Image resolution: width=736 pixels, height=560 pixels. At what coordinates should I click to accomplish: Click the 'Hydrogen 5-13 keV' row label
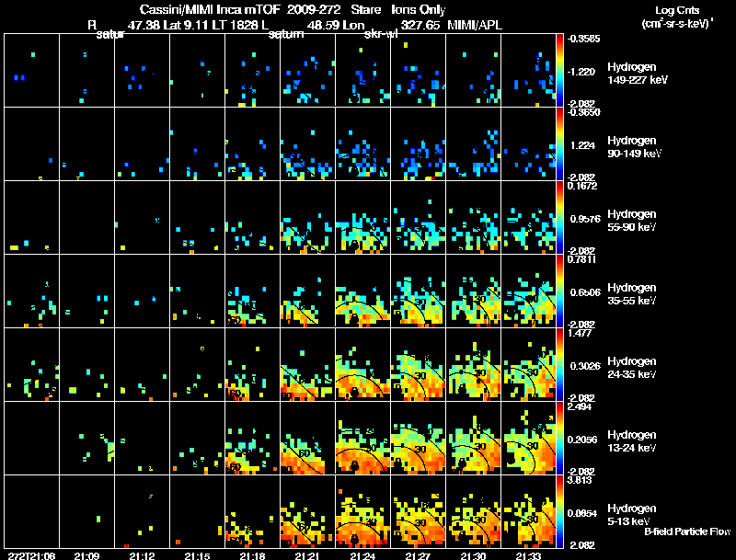point(632,515)
